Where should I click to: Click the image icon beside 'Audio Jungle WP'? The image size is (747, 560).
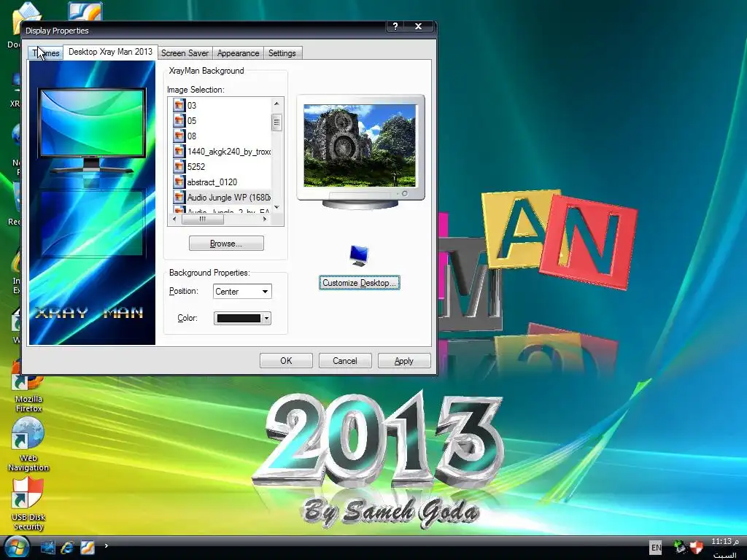179,197
